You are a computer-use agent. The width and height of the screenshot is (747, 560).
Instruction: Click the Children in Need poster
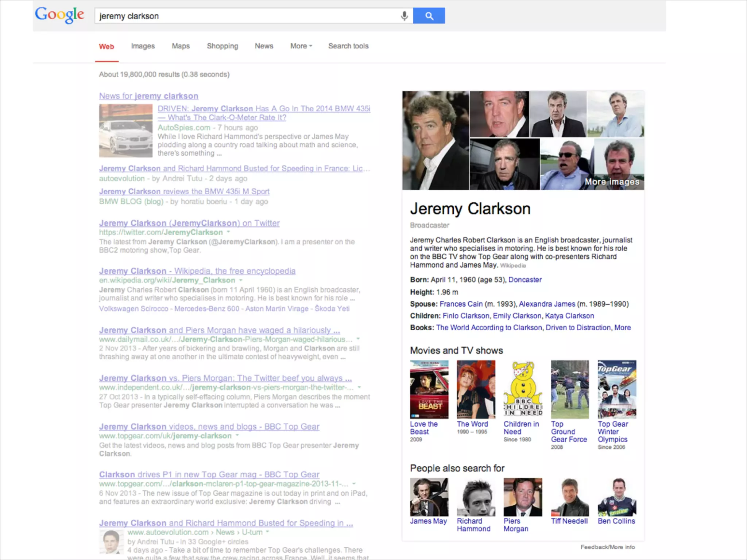(523, 389)
